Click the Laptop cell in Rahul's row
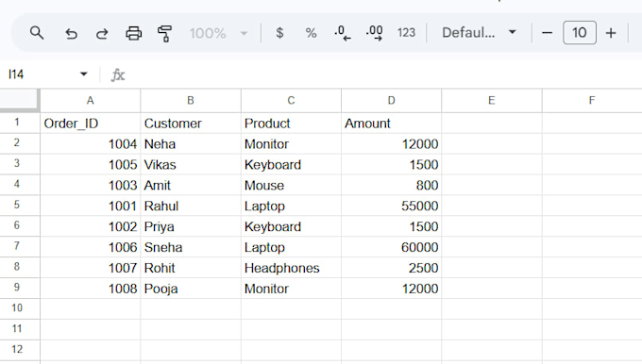Image resolution: width=642 pixels, height=364 pixels. [x=291, y=206]
